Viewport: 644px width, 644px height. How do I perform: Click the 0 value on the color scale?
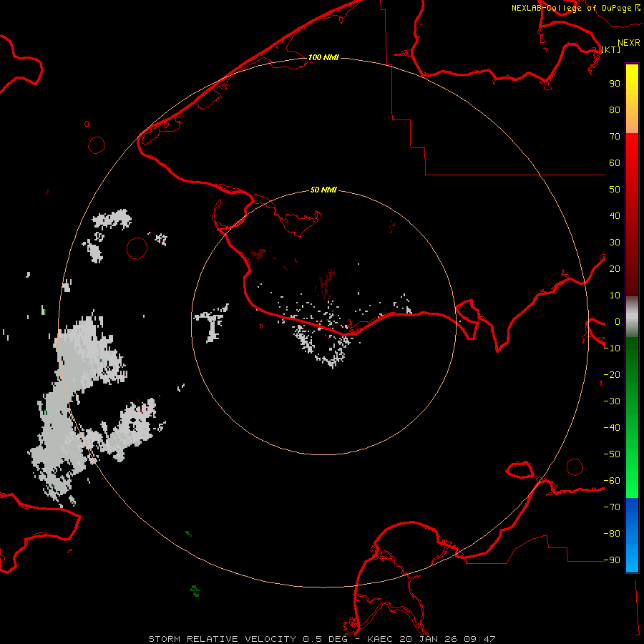pos(617,321)
